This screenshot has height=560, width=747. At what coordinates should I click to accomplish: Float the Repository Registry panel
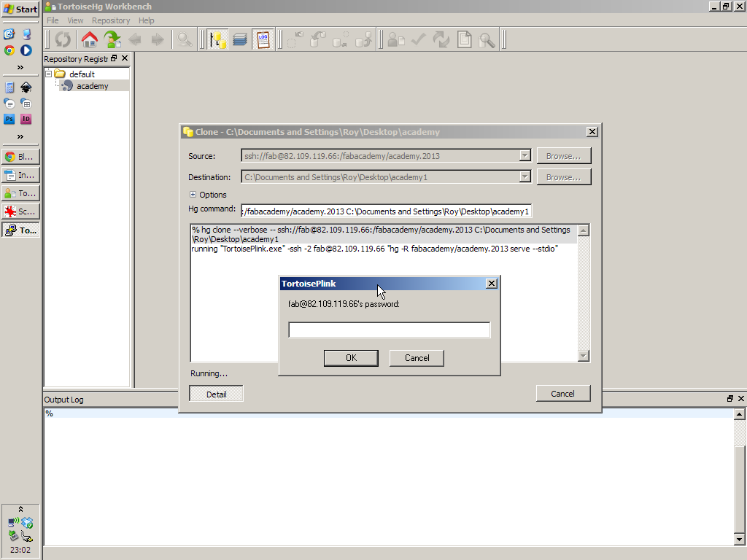(114, 58)
